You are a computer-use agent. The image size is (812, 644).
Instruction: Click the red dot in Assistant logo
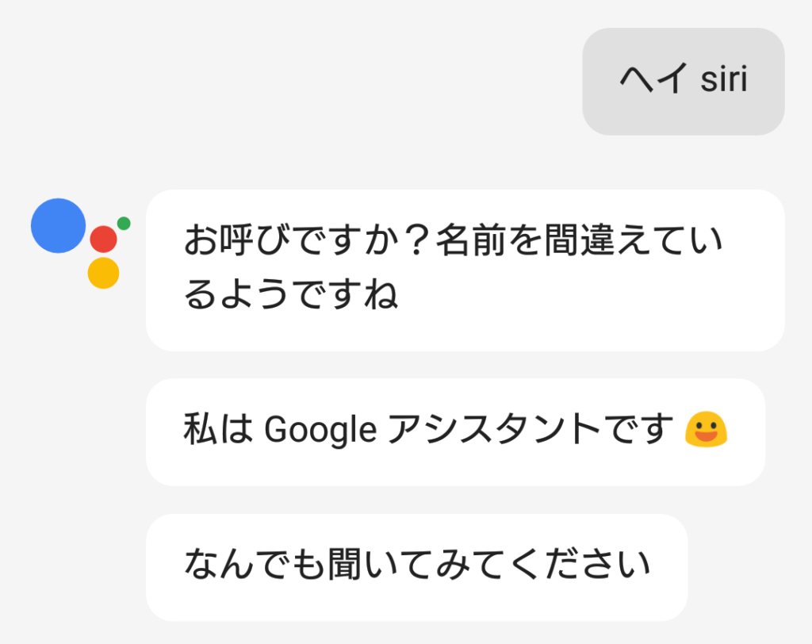(104, 239)
